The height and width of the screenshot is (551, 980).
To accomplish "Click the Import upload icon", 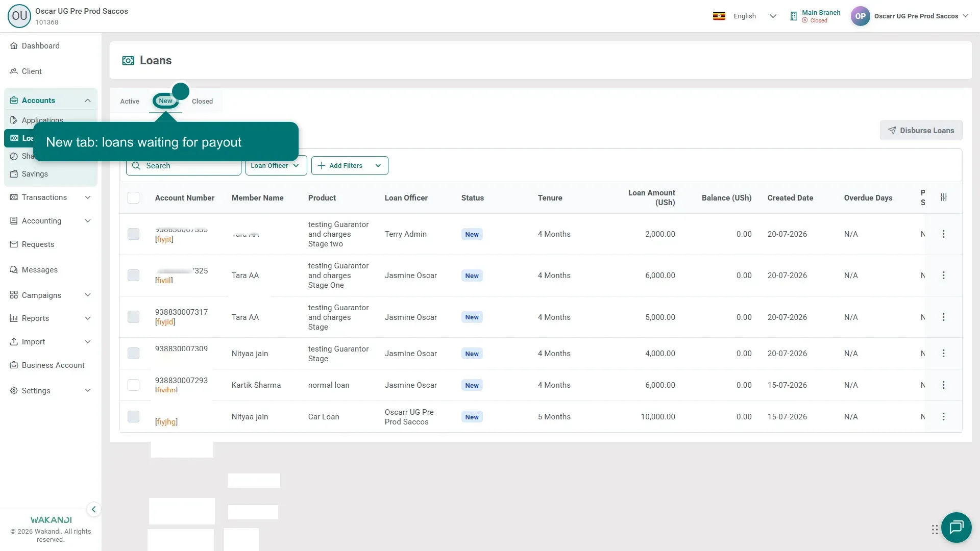I will tap(14, 342).
